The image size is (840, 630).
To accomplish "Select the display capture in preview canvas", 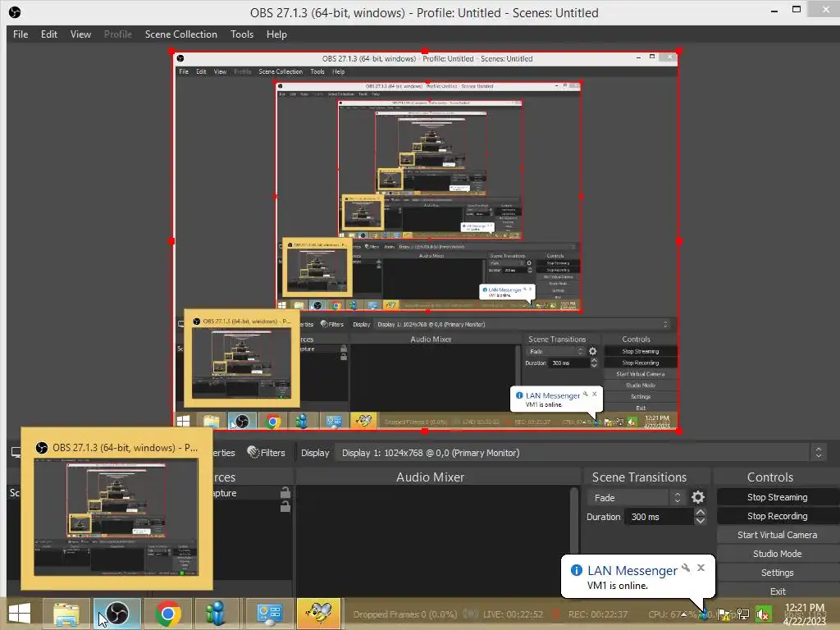I will tap(426, 240).
